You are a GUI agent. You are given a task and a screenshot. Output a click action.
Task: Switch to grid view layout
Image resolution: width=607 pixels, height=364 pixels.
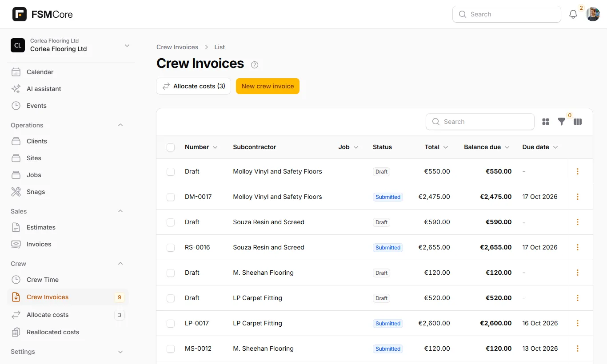coord(546,122)
